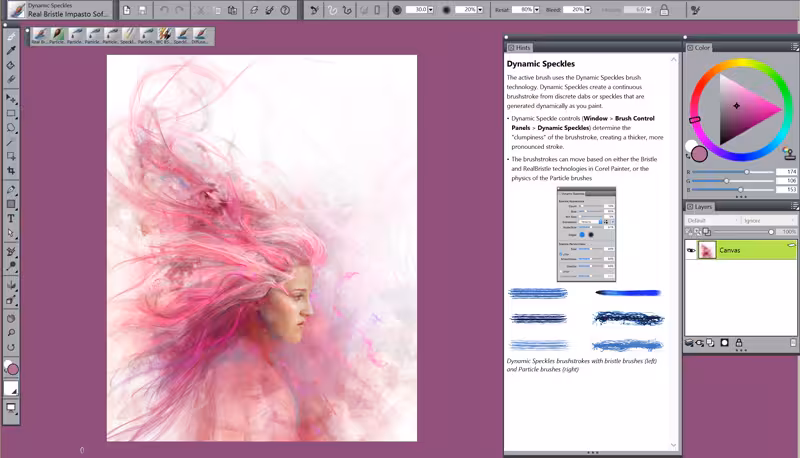Open the Resat percentage dropdown
800x458 pixels.
(x=536, y=10)
